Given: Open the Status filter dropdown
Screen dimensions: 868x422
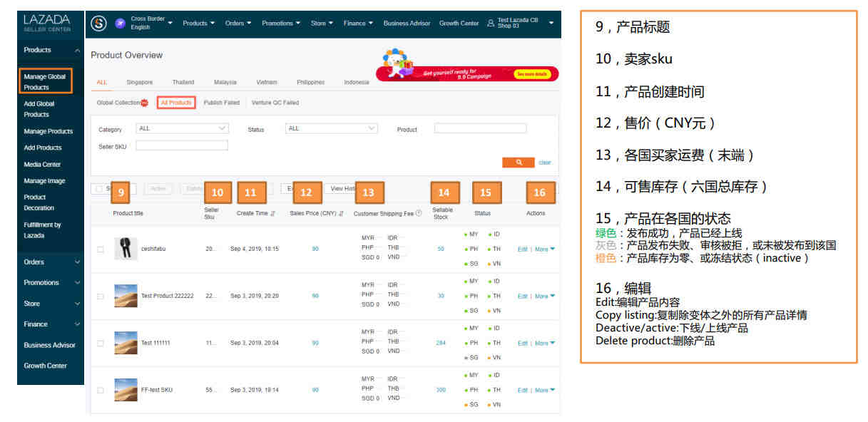Looking at the screenshot, I should click(331, 129).
